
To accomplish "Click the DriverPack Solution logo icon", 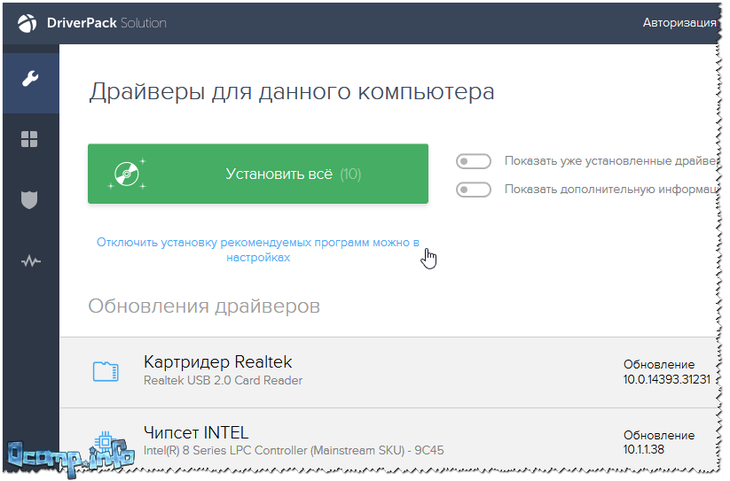I will tap(27, 23).
